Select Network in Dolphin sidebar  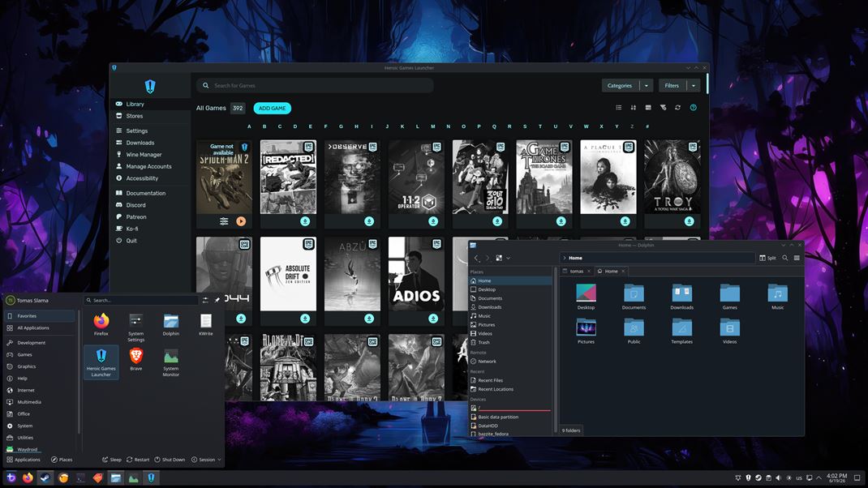pyautogui.click(x=510, y=362)
